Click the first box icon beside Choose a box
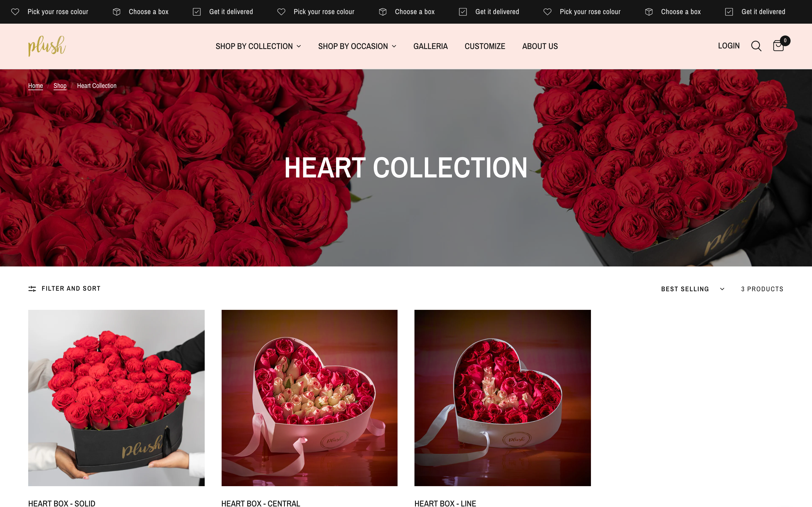This screenshot has height=507, width=812. (116, 12)
